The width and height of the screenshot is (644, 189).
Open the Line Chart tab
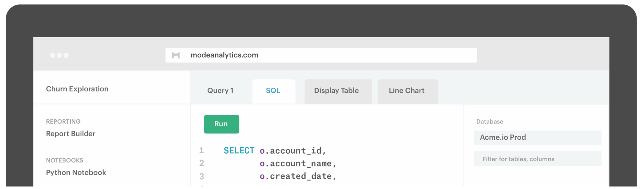pyautogui.click(x=407, y=91)
